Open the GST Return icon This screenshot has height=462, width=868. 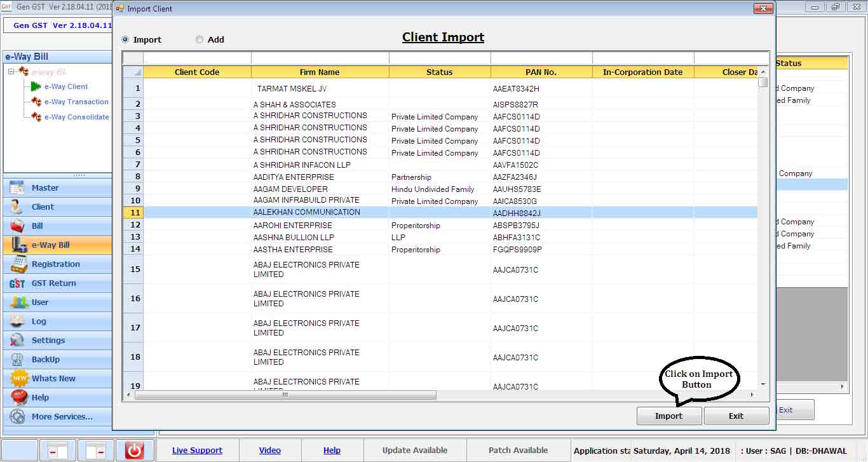[x=17, y=283]
